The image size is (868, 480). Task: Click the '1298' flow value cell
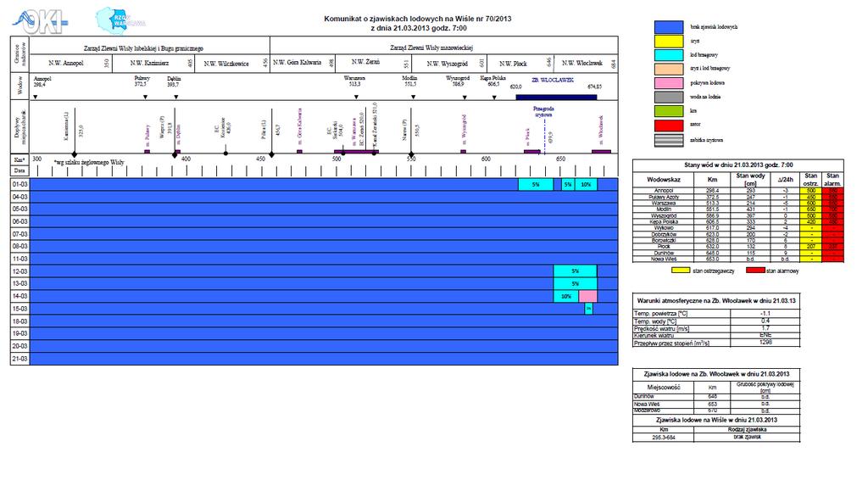(x=765, y=342)
